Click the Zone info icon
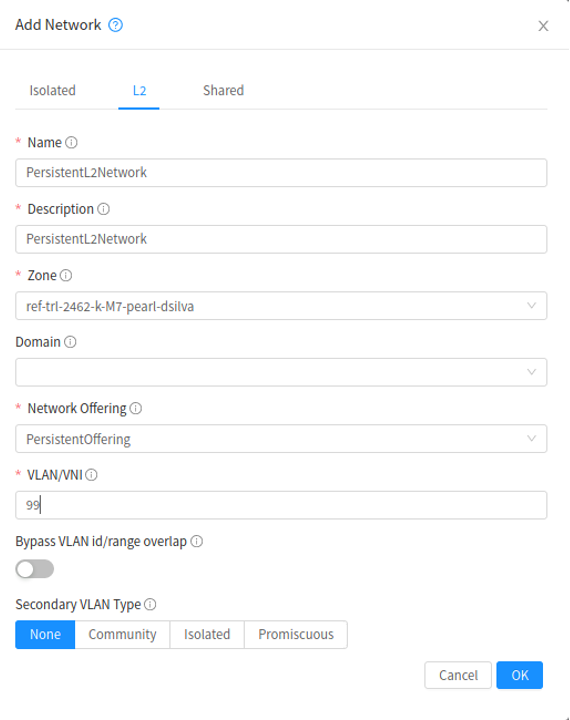The width and height of the screenshot is (570, 720). [x=66, y=275]
